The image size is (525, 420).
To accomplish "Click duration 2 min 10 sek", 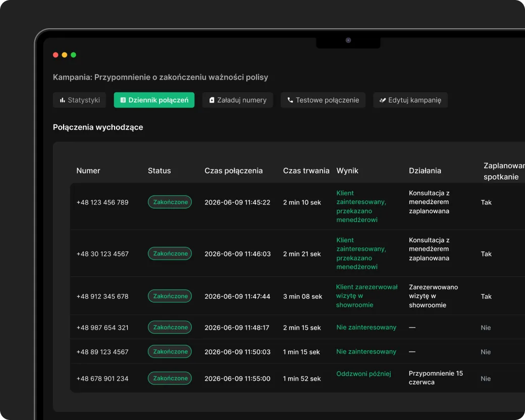I will coord(302,202).
